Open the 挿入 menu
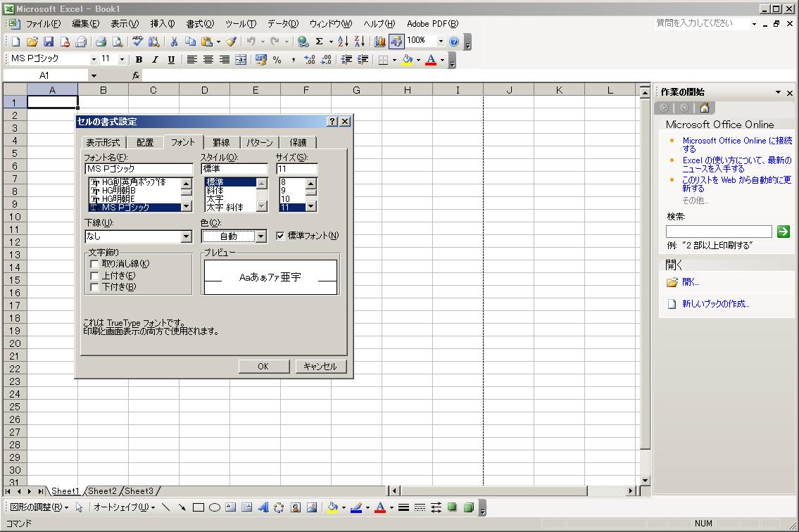Viewport: 799px width, 532px height. tap(163, 24)
